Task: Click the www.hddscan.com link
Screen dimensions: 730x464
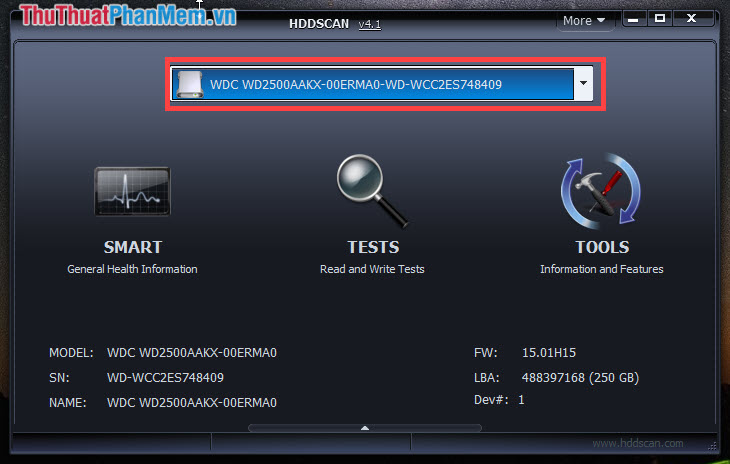Action: pyautogui.click(x=637, y=444)
